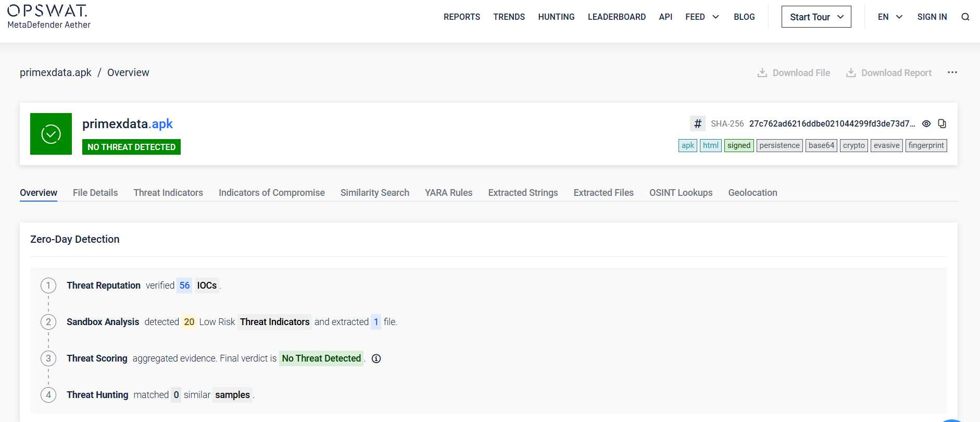Click the Threat Scoring info icon
This screenshot has height=422, width=980.
pos(376,358)
